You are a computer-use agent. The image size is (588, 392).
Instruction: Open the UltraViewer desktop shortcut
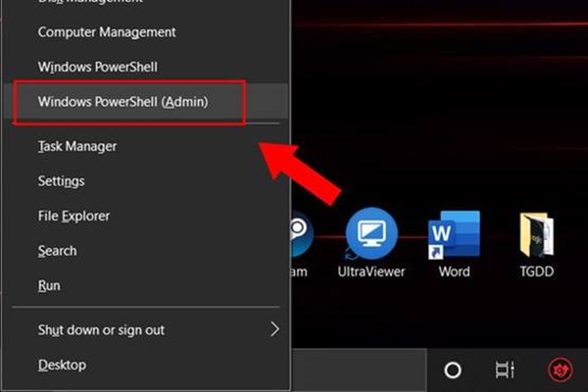(371, 235)
